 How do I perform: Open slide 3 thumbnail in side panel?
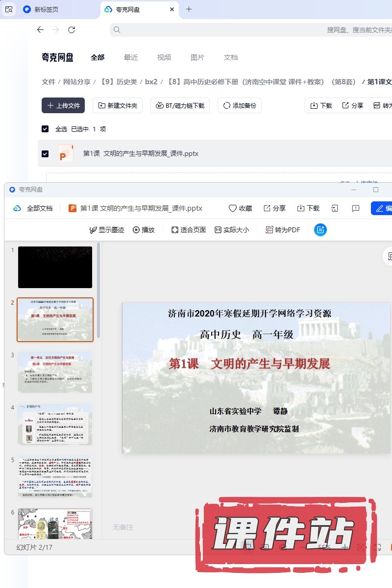pos(55,371)
